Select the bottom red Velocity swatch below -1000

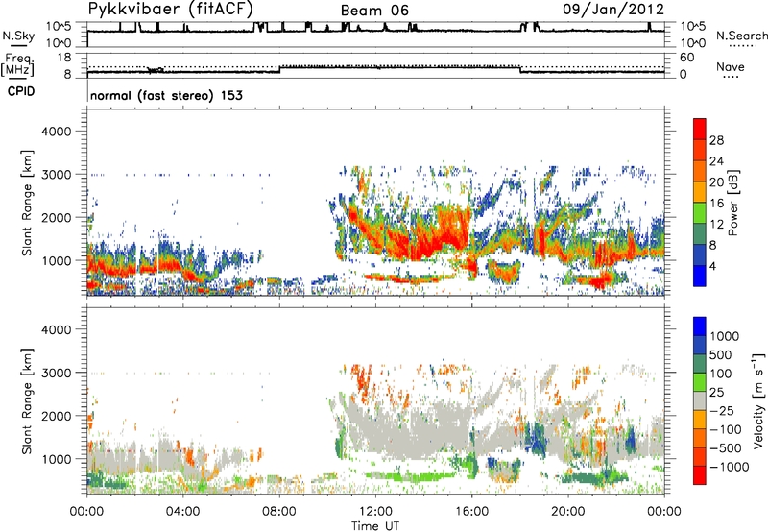pos(700,475)
